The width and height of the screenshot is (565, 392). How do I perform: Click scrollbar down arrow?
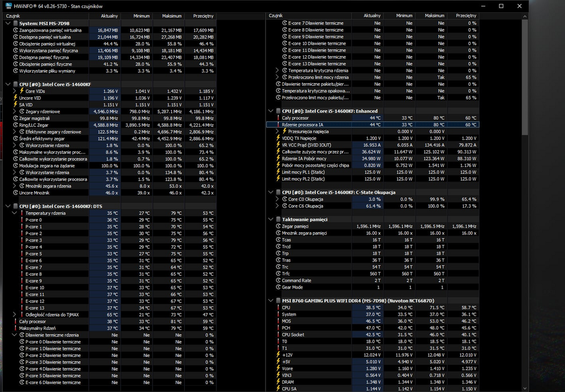point(525,389)
